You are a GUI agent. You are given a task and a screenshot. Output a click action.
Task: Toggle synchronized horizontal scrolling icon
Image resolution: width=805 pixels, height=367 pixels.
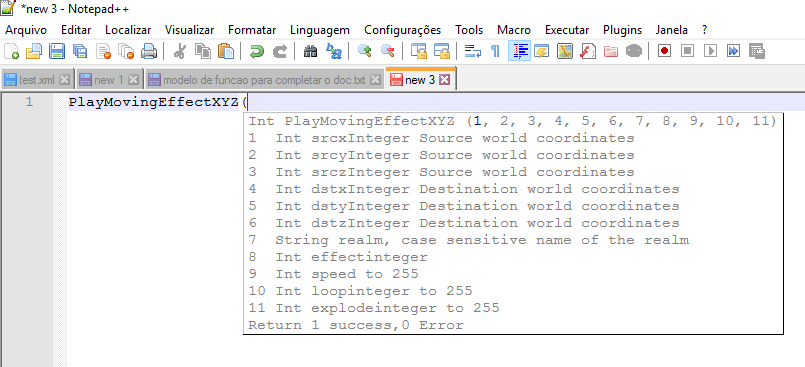[442, 51]
